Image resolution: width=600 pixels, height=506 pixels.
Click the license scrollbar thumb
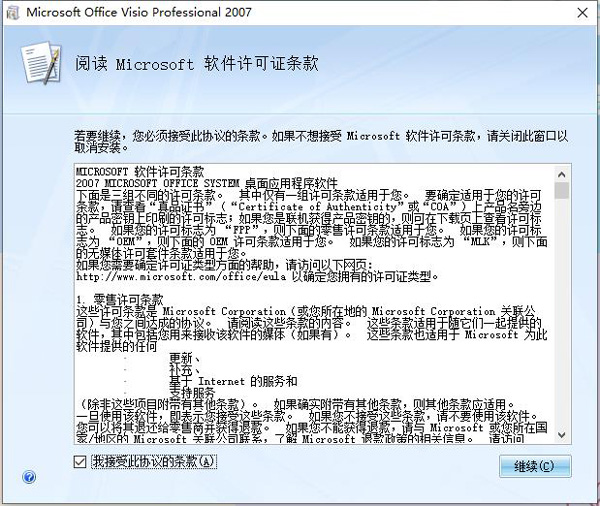[561, 190]
